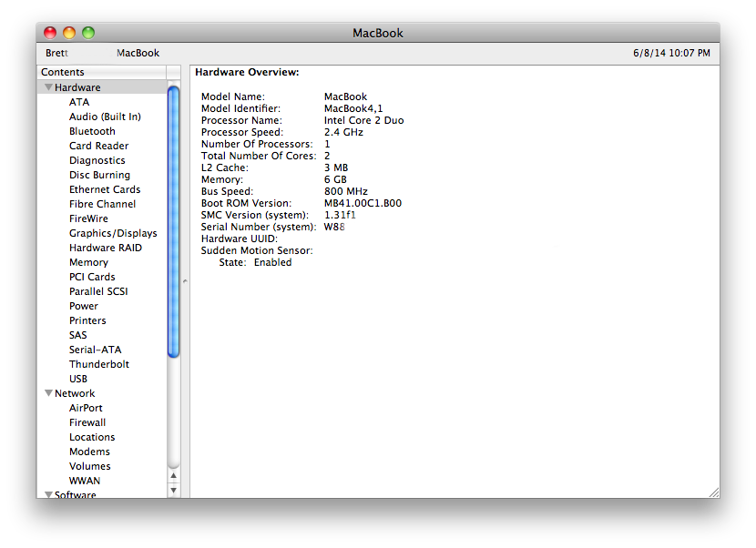Click the MacBook window title text
This screenshot has height=548, width=756.
(x=377, y=33)
